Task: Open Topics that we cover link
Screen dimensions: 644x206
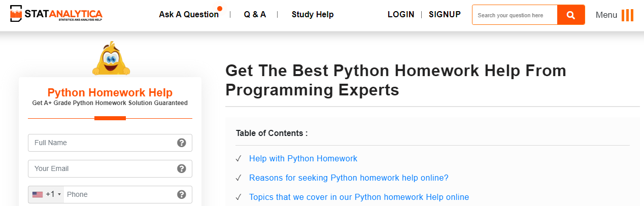Action: 359,197
